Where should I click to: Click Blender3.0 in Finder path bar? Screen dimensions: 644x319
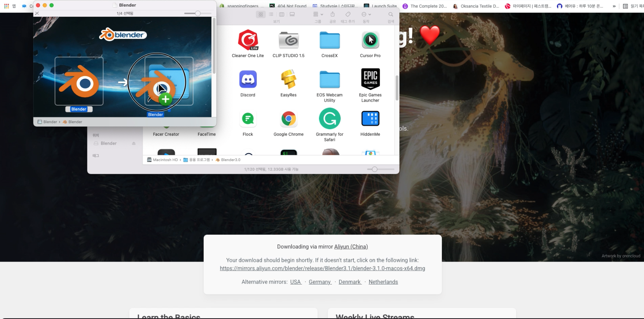point(228,160)
